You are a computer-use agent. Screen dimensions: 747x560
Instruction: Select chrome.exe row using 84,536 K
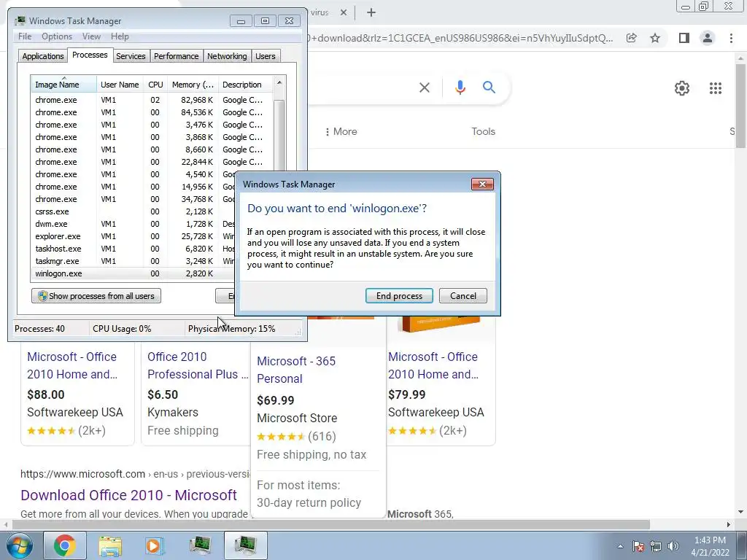point(152,112)
